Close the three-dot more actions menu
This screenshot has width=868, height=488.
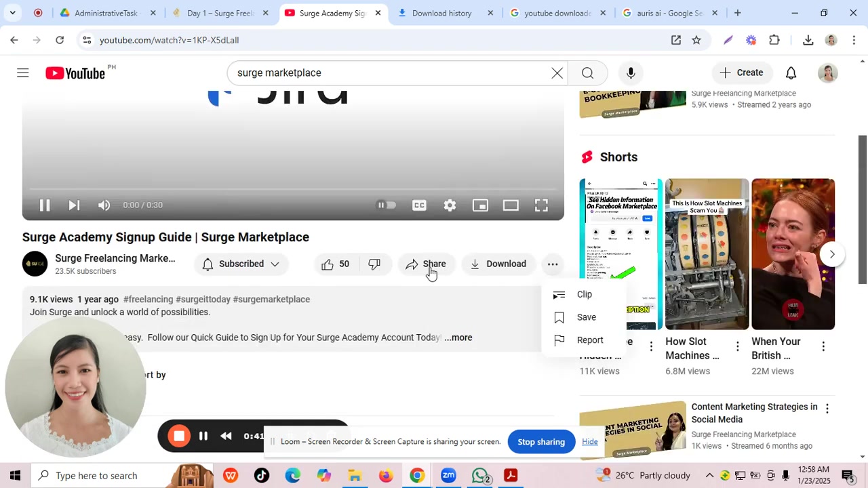click(x=553, y=264)
